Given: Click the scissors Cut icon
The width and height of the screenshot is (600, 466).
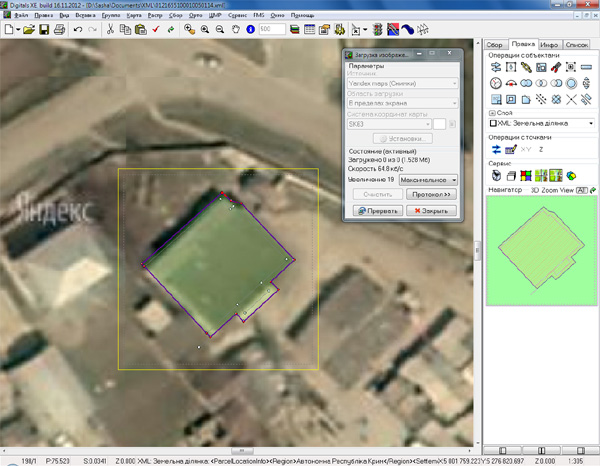Looking at the screenshot, I should 111,31.
